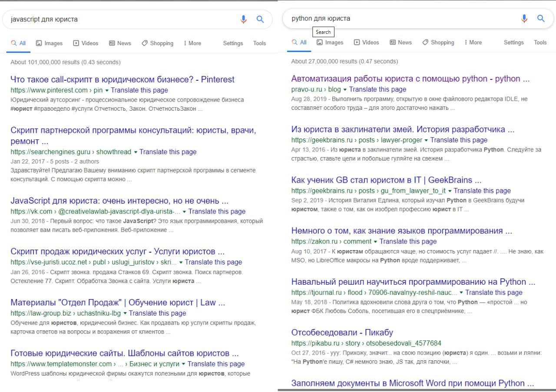Image resolution: width=556 pixels, height=392 pixels.
Task: Open 'Что такое call-скрипт' Pinterest result
Action: point(122,79)
